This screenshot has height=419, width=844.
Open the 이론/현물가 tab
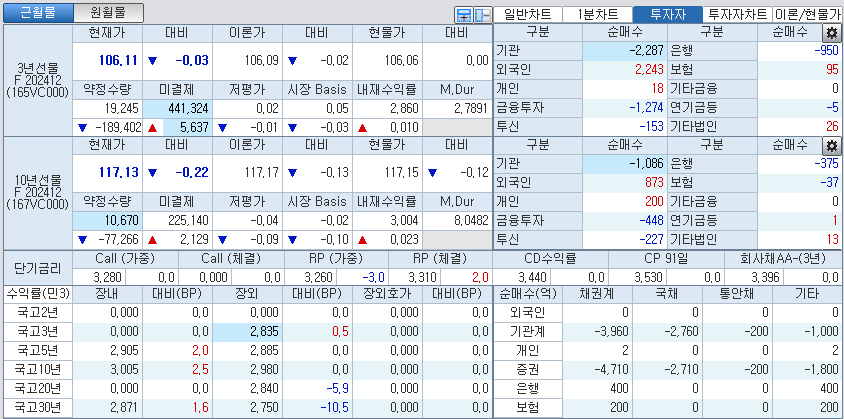[x=807, y=15]
